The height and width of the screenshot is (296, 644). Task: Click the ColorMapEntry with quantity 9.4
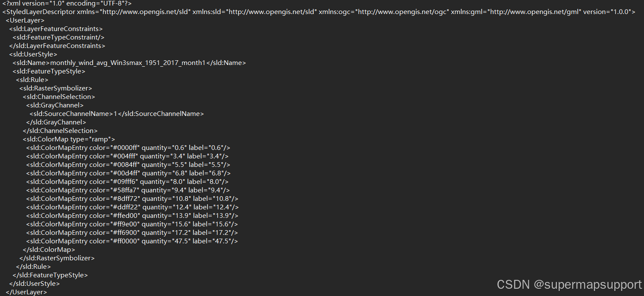click(128, 190)
